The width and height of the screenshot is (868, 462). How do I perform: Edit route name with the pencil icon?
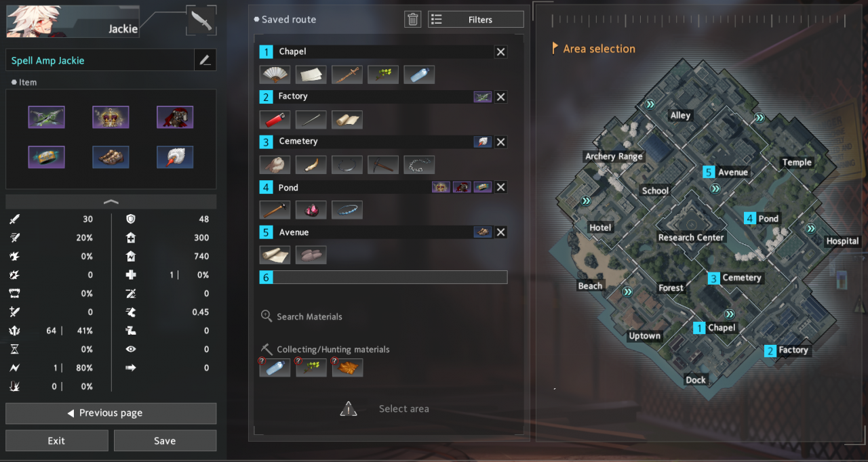pyautogui.click(x=205, y=60)
